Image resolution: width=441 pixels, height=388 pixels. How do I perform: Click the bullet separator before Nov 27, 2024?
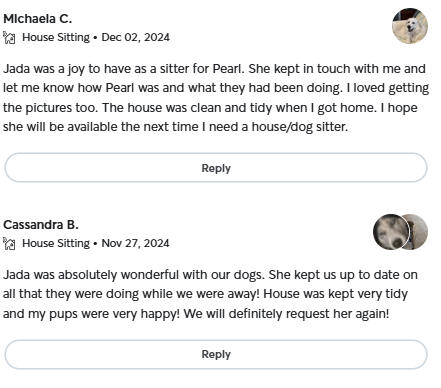(x=95, y=244)
